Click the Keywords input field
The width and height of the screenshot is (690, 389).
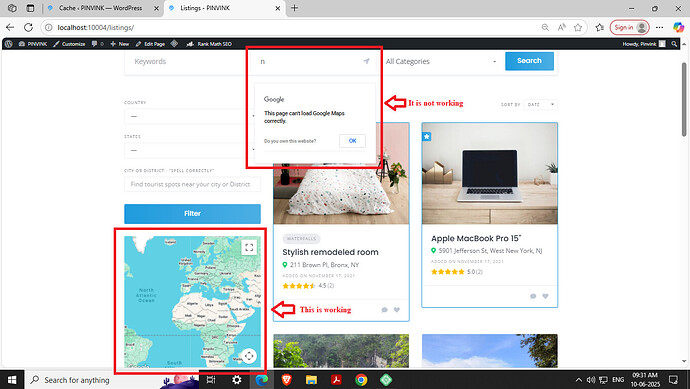click(185, 62)
